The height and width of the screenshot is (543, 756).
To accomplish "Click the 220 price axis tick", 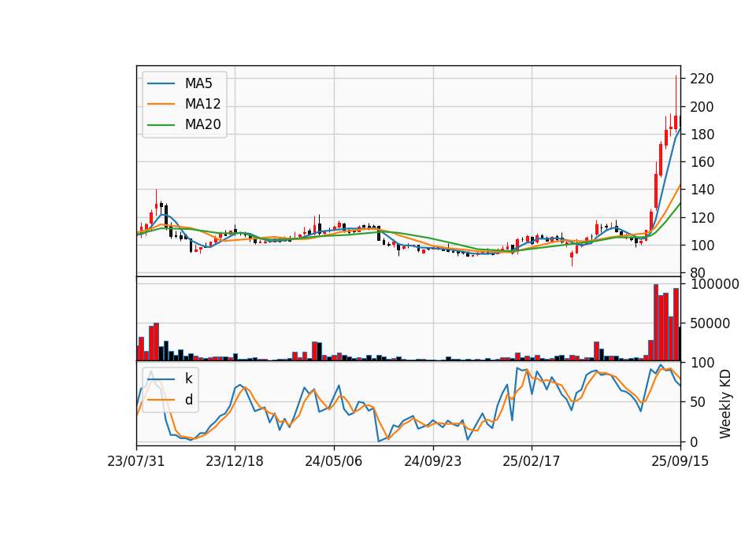I will [702, 79].
